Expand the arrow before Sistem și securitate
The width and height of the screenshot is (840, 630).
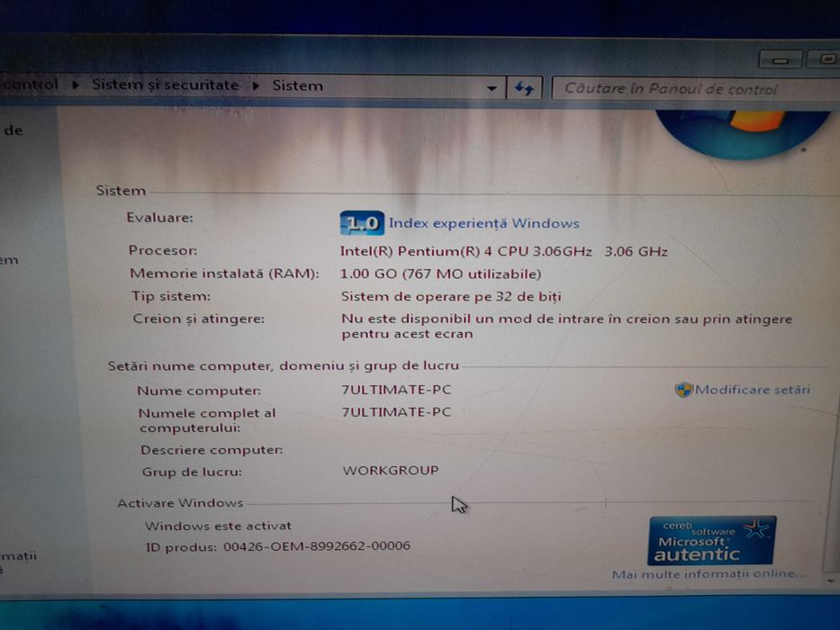tap(76, 85)
